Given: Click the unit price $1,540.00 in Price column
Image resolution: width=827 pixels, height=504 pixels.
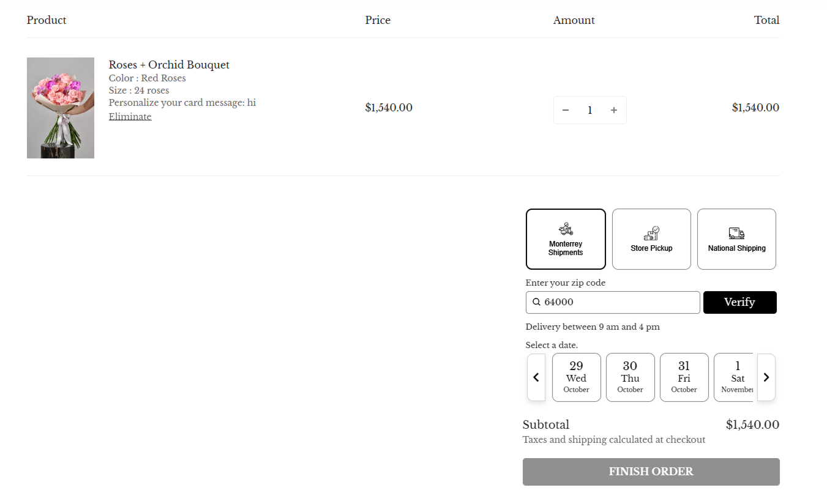Looking at the screenshot, I should coord(389,108).
